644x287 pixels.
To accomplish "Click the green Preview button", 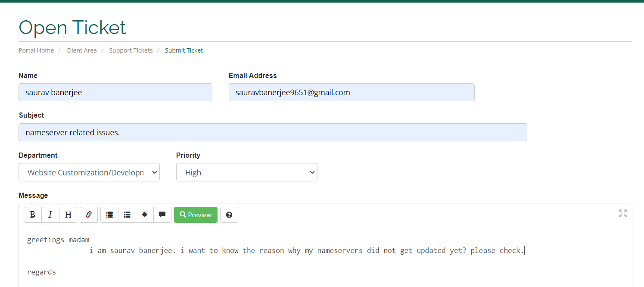I will tap(196, 215).
